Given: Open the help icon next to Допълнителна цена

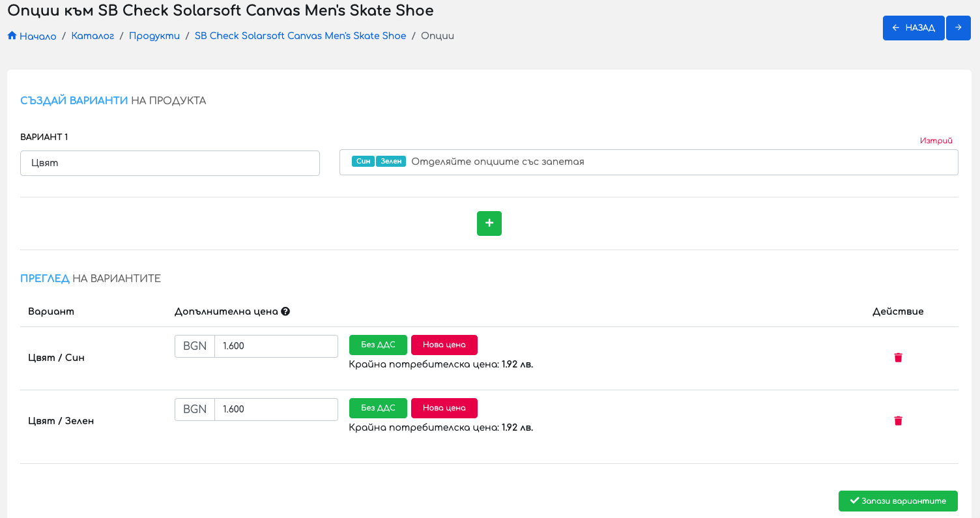Looking at the screenshot, I should (x=285, y=311).
